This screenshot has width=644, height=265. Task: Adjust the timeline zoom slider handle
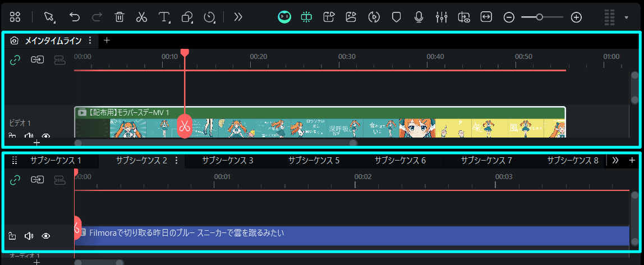click(x=539, y=17)
